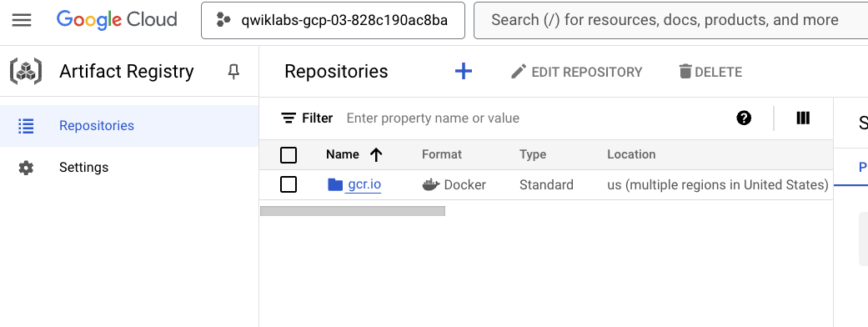This screenshot has width=868, height=327.
Task: Click the Edit Repository button
Action: (x=576, y=72)
